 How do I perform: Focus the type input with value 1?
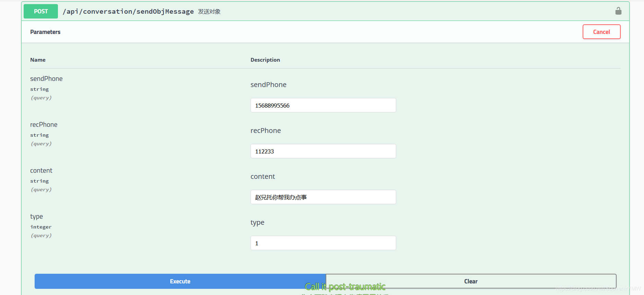tap(323, 243)
